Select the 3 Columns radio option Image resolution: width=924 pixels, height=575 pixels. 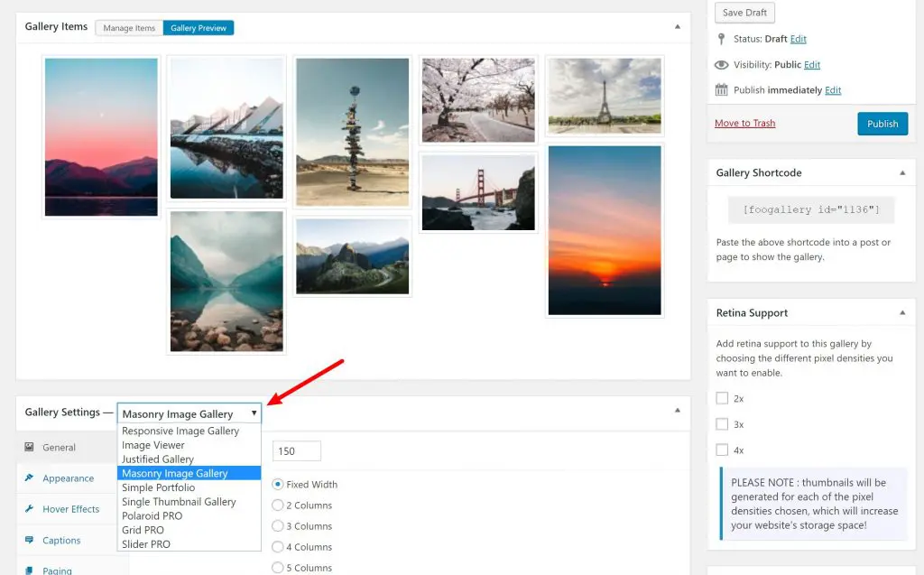[x=278, y=526]
